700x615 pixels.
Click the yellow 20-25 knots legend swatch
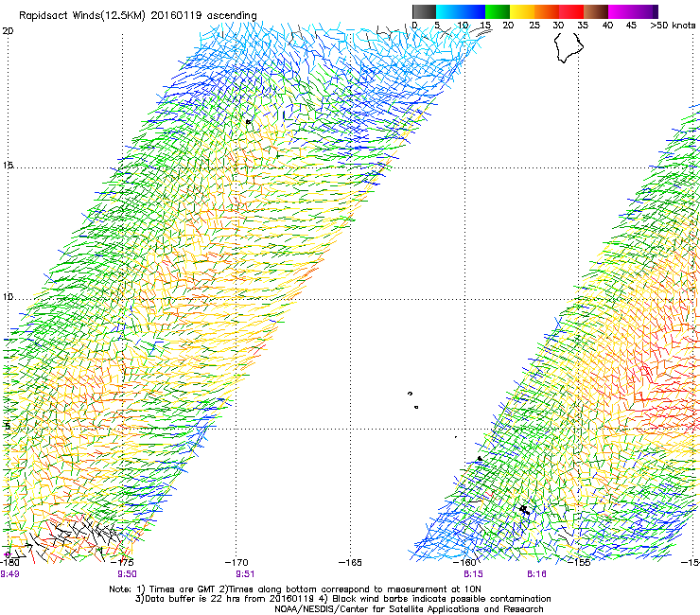(x=522, y=11)
